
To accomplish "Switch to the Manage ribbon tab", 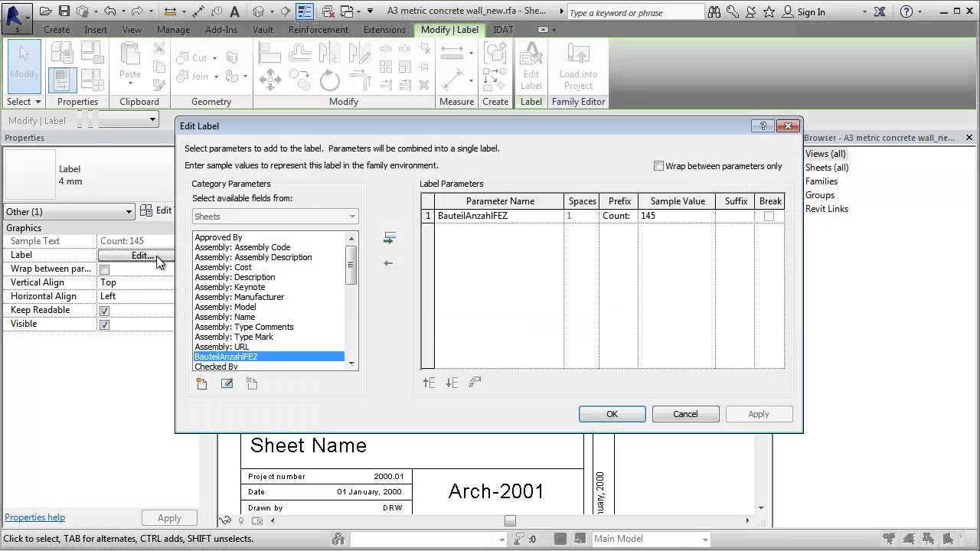I will [173, 30].
